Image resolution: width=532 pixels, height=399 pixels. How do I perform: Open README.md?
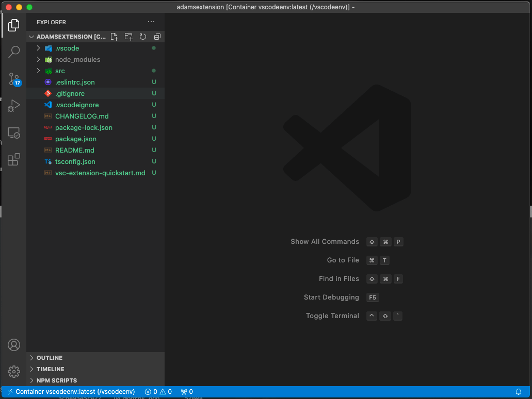point(95,150)
